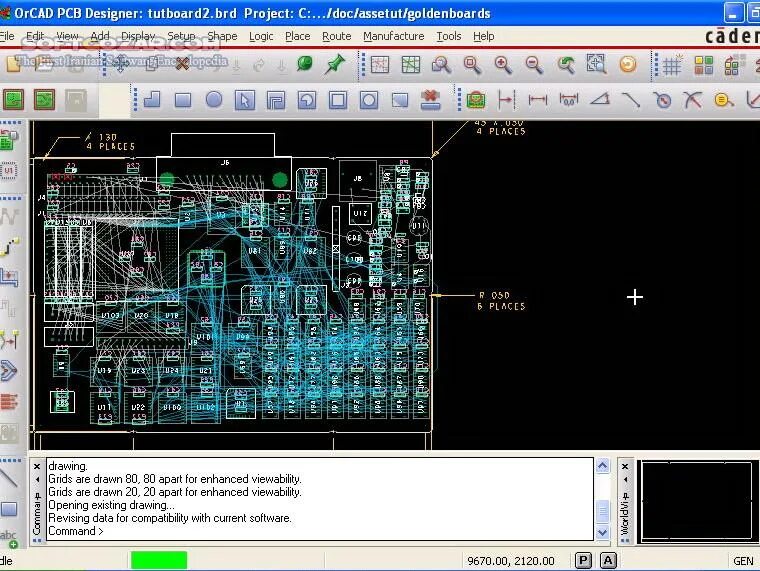Toggle the Shadow mode icon
This screenshot has height=571, width=760.
pos(734,64)
